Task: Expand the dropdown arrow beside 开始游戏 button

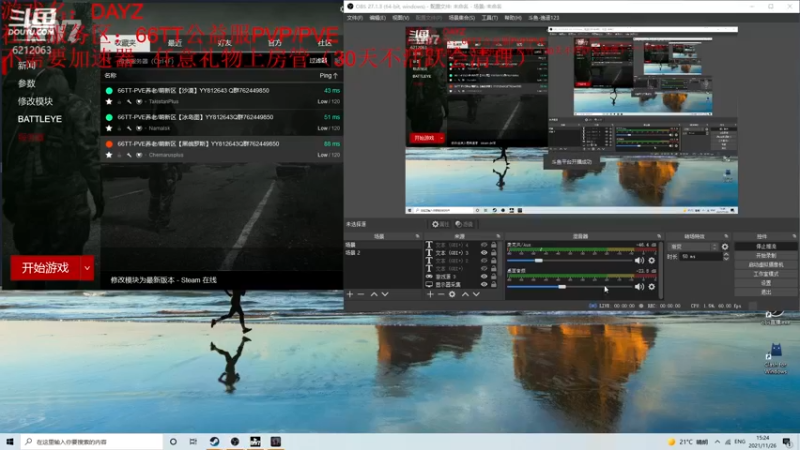Action: [87, 268]
